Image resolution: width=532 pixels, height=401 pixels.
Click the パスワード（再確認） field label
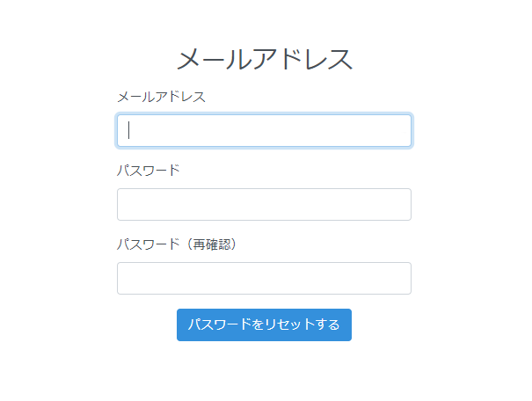pyautogui.click(x=178, y=244)
